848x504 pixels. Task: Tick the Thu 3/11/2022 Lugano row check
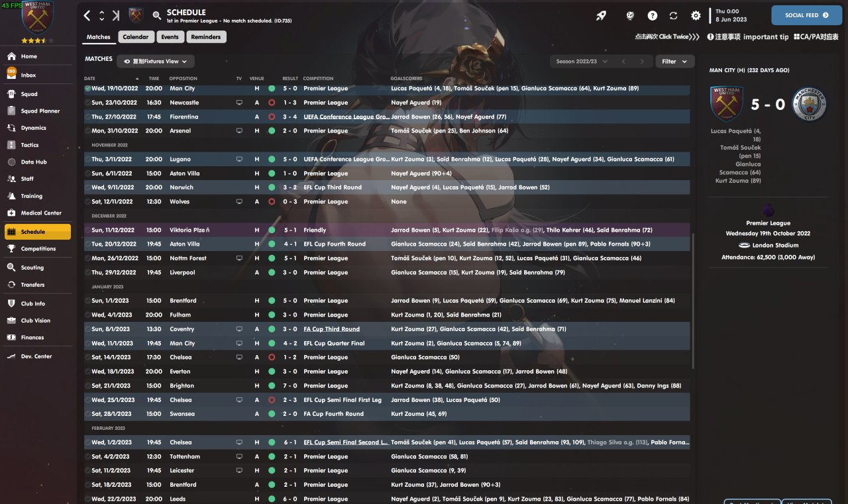coord(87,160)
